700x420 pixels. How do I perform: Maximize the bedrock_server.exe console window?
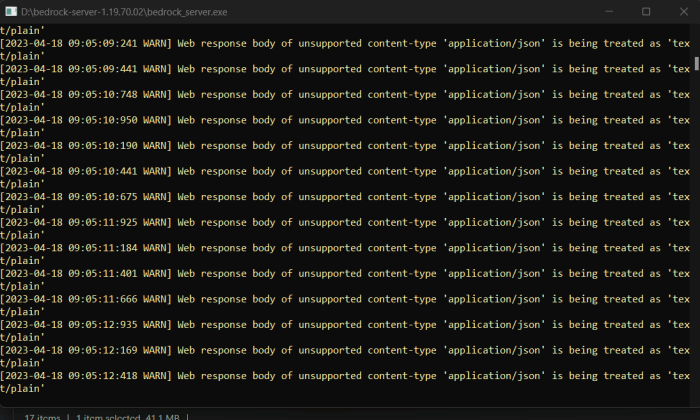646,12
